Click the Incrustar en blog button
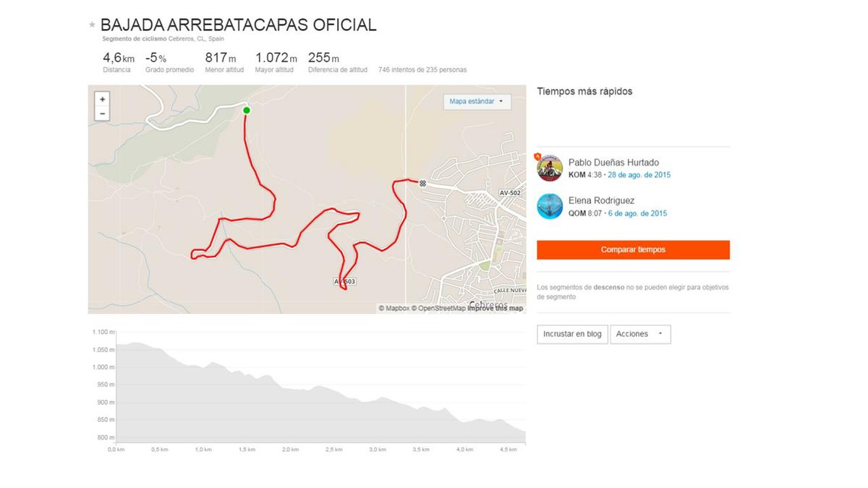 [x=572, y=334]
